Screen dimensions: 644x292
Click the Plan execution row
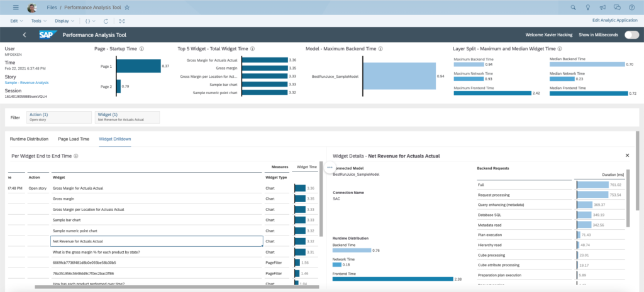pyautogui.click(x=550, y=235)
